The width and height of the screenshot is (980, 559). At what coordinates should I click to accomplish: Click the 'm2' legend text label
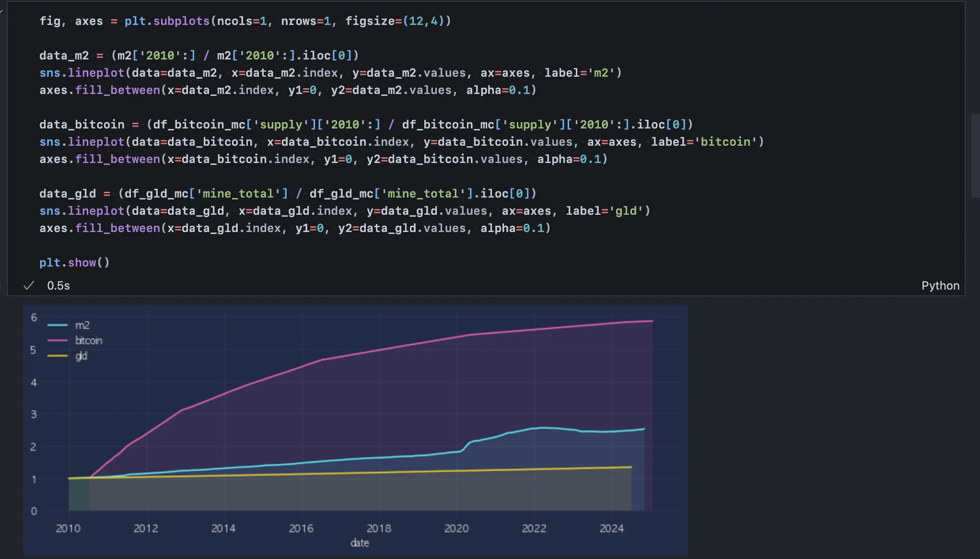click(x=82, y=325)
